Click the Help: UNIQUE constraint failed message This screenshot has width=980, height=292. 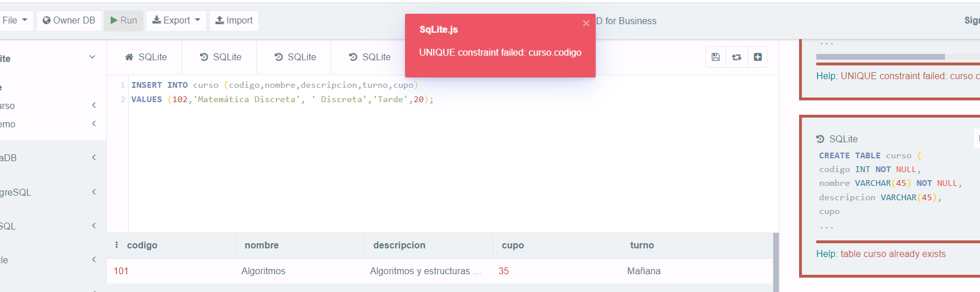coord(898,76)
